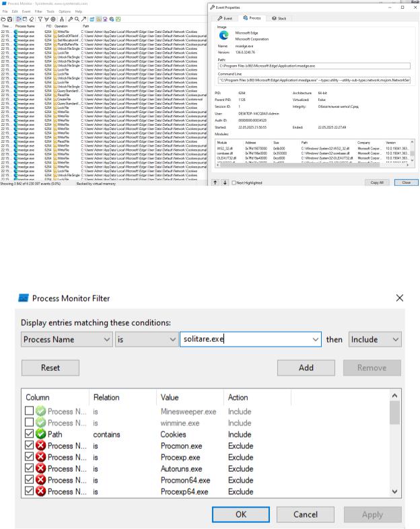The height and width of the screenshot is (529, 420).
Task: Click the filter list scroll down arrow
Action: [x=394, y=491]
